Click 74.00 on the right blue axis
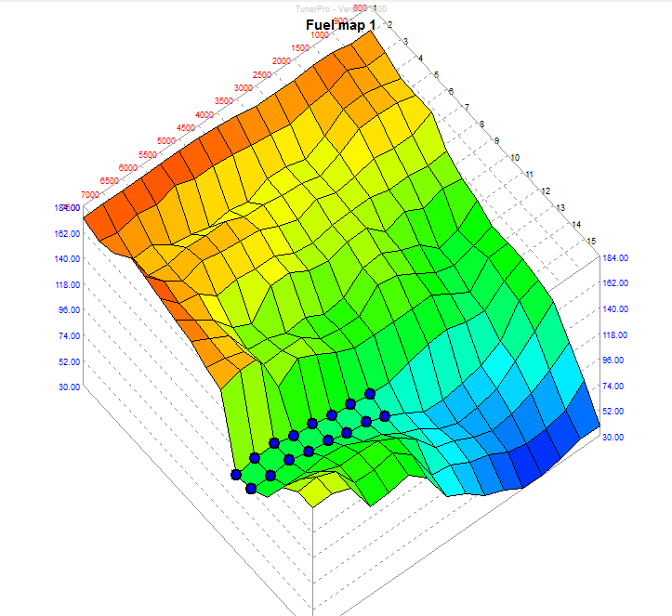 [x=613, y=386]
